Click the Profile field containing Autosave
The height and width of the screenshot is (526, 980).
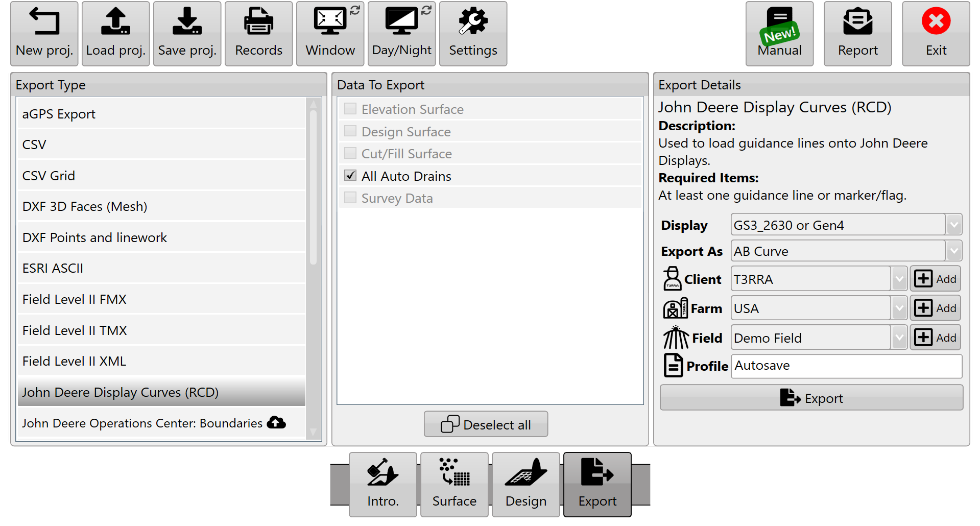pos(846,366)
